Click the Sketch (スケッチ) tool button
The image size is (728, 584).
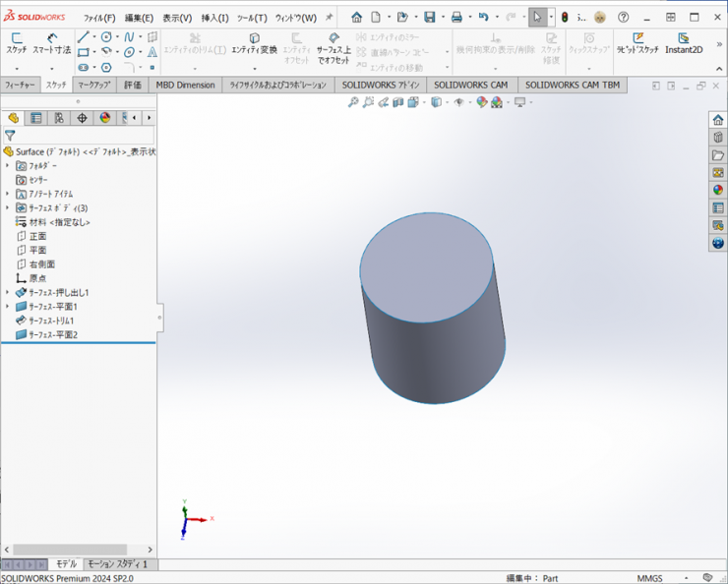17,42
